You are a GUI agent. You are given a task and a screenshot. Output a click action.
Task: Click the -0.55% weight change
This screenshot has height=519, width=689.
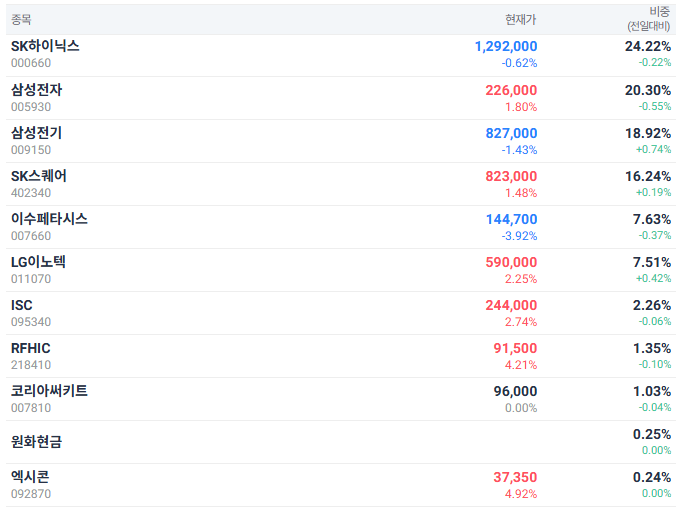[x=655, y=106]
